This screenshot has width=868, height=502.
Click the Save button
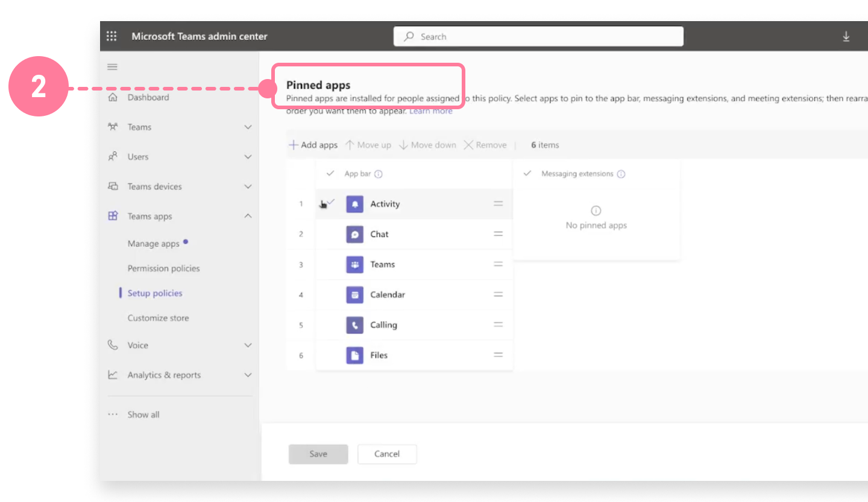tap(318, 454)
